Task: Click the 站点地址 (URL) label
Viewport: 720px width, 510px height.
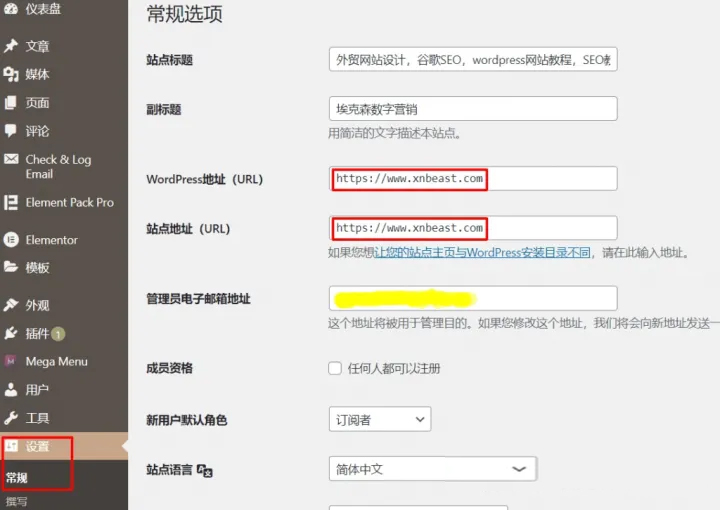Action: click(x=188, y=229)
